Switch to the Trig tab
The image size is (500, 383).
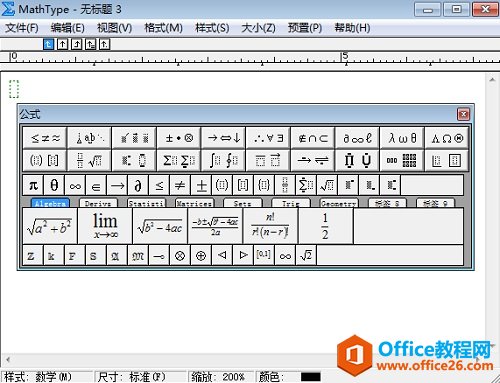[x=290, y=203]
